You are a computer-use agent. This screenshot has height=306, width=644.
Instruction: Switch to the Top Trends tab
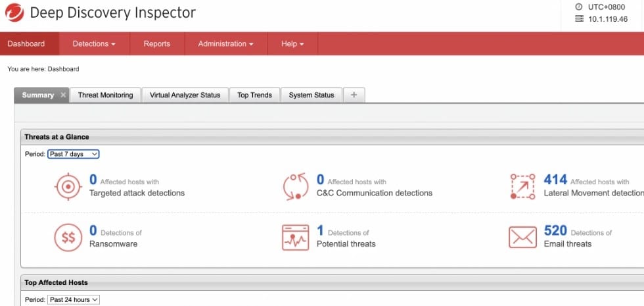point(255,95)
